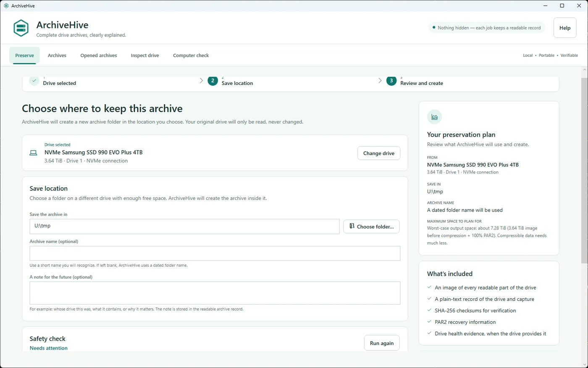Go to the Opened archives tab
The width and height of the screenshot is (588, 368).
tap(99, 55)
